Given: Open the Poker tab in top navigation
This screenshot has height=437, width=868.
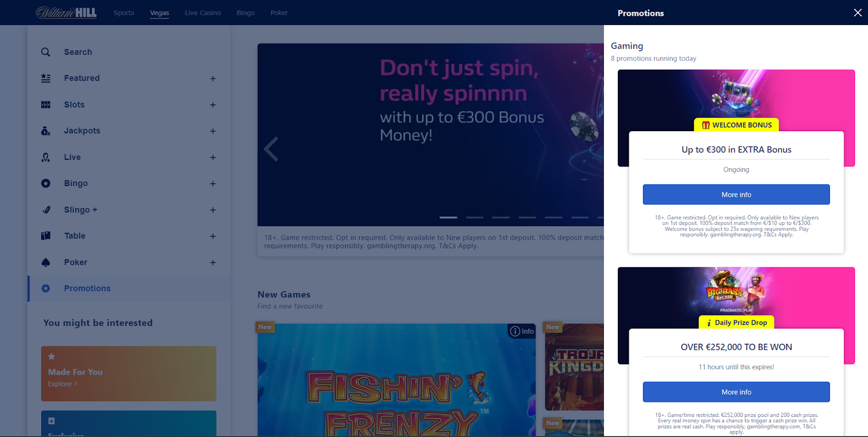Looking at the screenshot, I should pos(279,12).
